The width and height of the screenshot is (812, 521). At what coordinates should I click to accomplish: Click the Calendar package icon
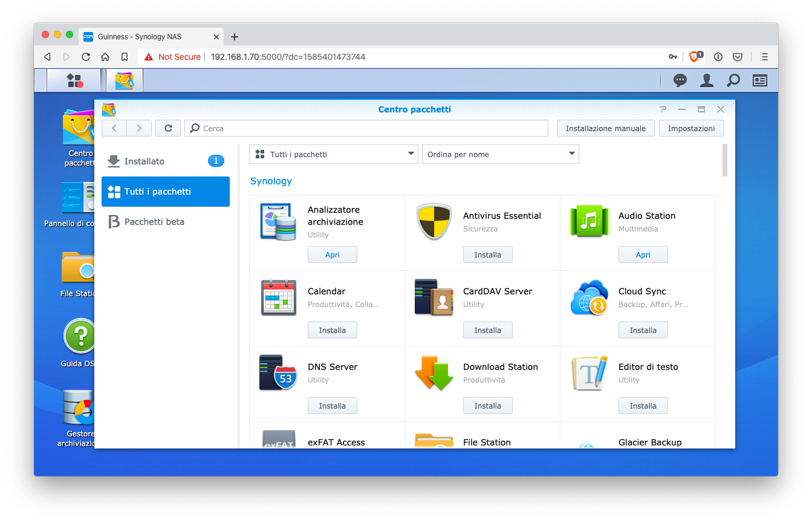278,297
